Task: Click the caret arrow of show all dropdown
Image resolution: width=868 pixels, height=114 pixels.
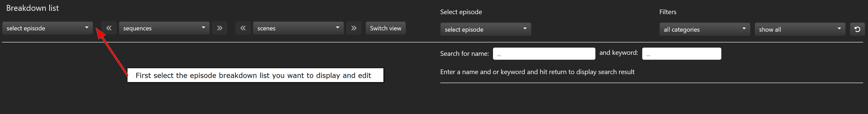Action: tap(839, 29)
